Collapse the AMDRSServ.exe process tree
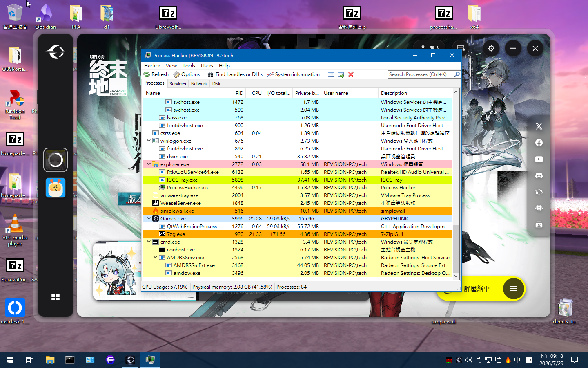This screenshot has width=588, height=368. tap(155, 257)
